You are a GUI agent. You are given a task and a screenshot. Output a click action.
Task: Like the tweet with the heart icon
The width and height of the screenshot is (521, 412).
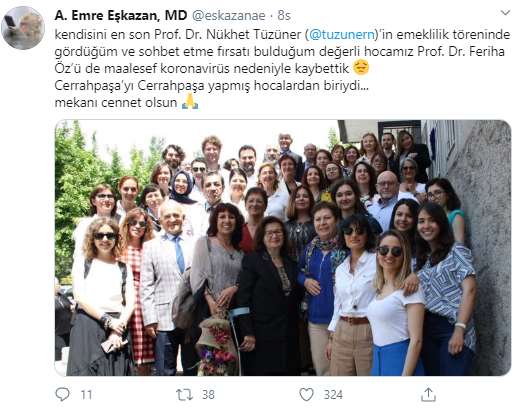(306, 395)
